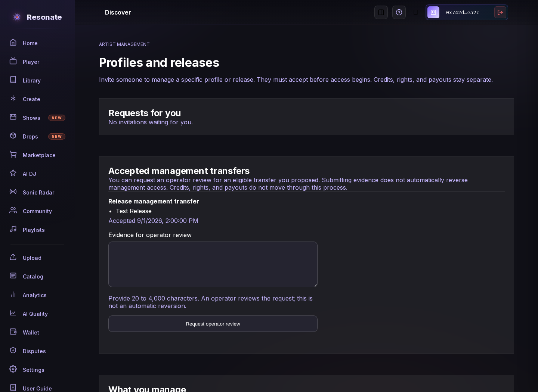Open Catalog via its list icon
Image resolution: width=538 pixels, height=392 pixels.
coord(13,276)
